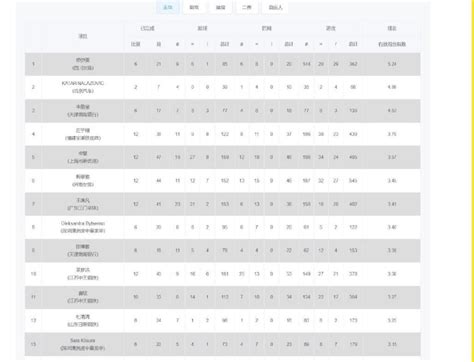Viewport: 474px width, 362px height.
Task: Open the 接应 tab
Action: (221, 7)
